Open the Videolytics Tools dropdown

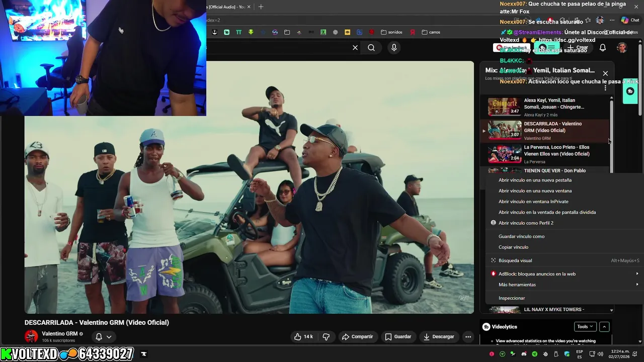point(585,327)
